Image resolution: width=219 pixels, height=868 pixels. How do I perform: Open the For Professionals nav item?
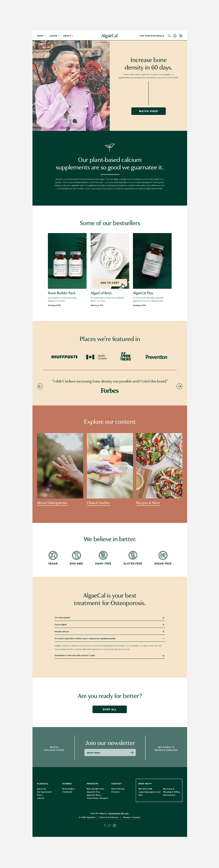click(x=152, y=36)
